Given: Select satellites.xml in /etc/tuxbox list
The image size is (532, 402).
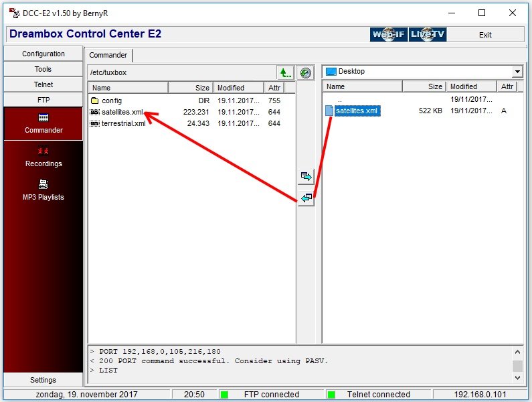Looking at the screenshot, I should pyautogui.click(x=122, y=112).
